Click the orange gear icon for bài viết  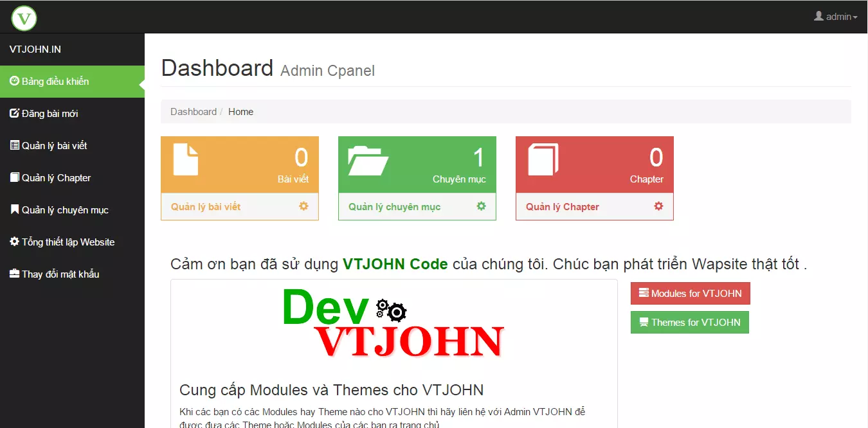(x=303, y=206)
